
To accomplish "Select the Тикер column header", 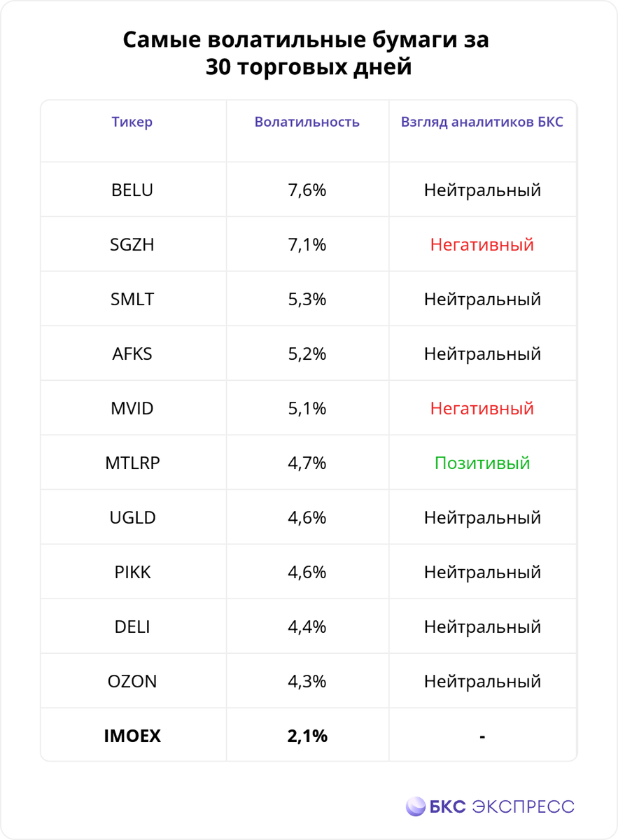I will coord(132,122).
